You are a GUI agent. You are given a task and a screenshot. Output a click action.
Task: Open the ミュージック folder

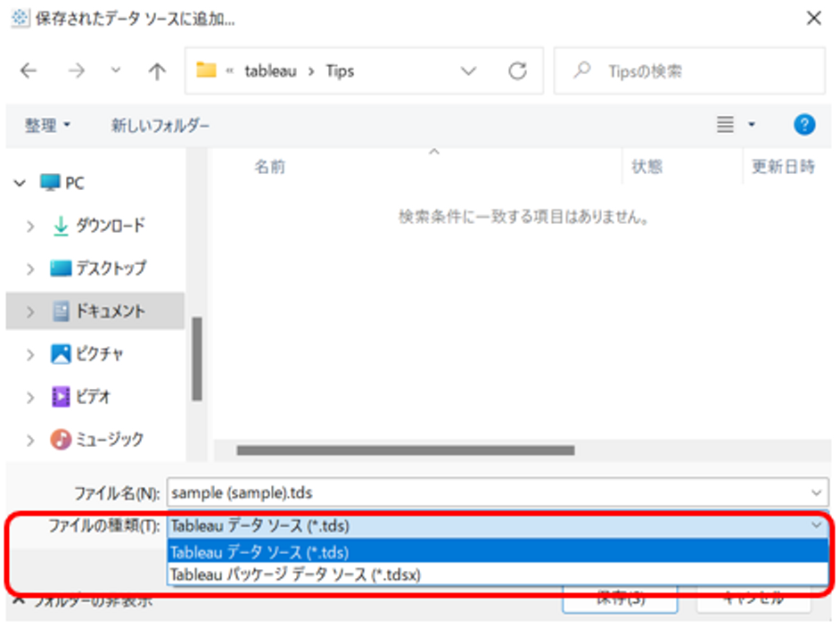[x=97, y=440]
